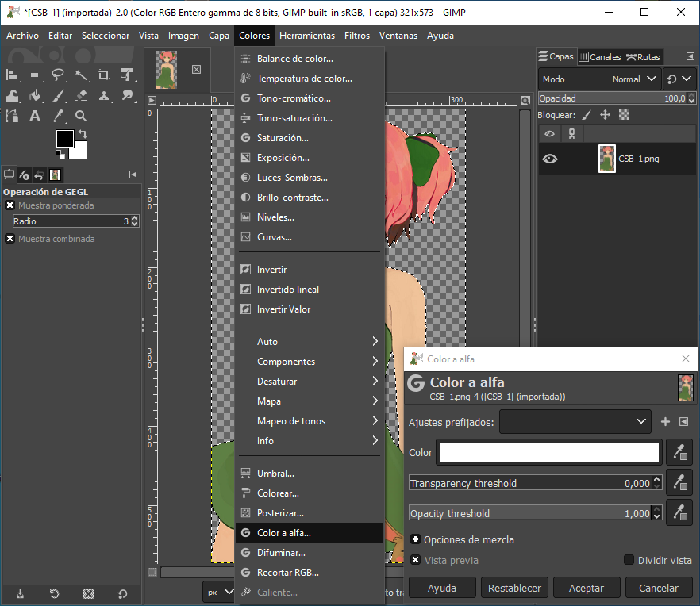The image size is (700, 606).
Task: Expand Opciones de mezcla section
Action: (x=415, y=539)
